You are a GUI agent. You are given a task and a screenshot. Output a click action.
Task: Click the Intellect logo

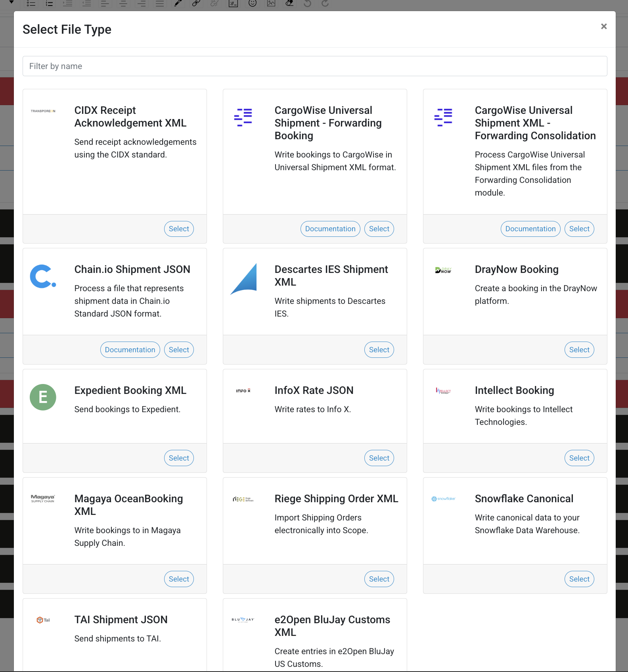click(x=443, y=391)
